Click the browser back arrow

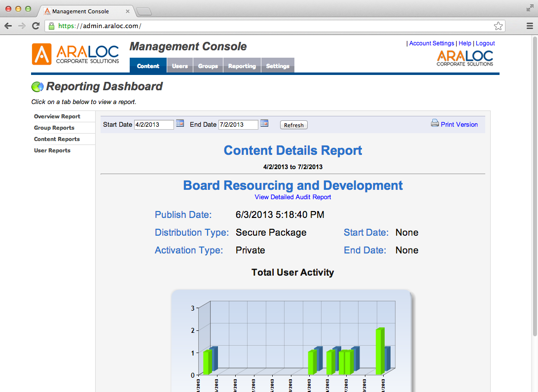8,26
